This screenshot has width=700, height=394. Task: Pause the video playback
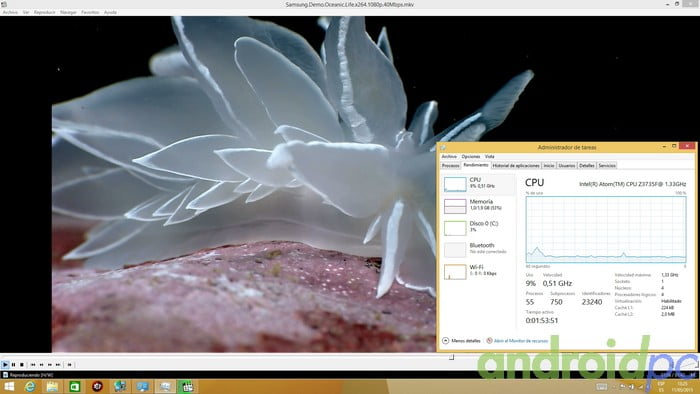(13, 365)
